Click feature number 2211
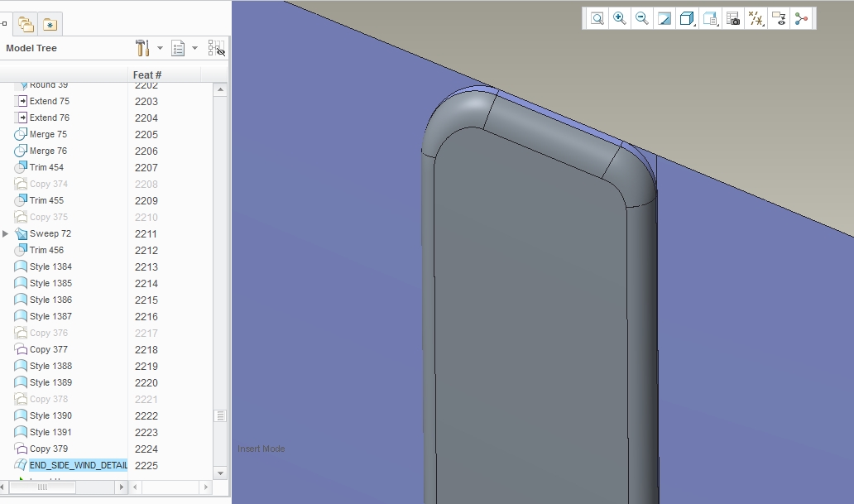854x504 pixels. click(146, 233)
